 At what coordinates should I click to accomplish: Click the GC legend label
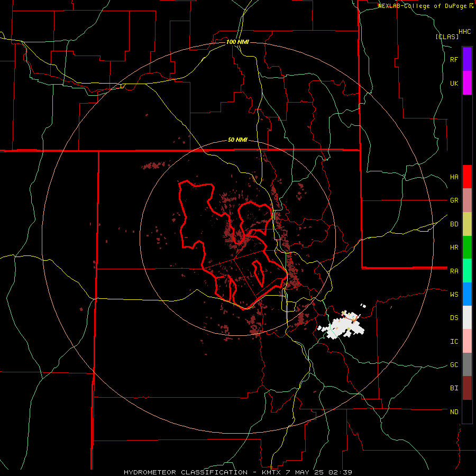(454, 365)
